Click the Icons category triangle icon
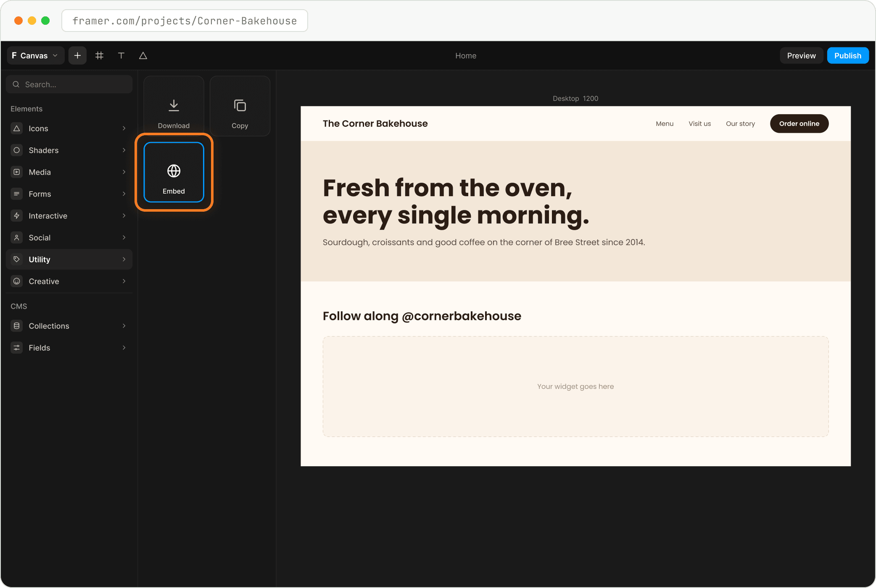 (17, 129)
